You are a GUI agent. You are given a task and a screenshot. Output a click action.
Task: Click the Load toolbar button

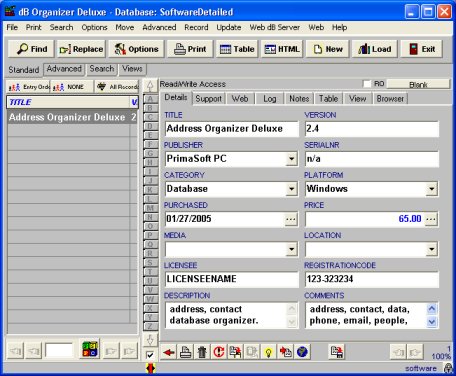pyautogui.click(x=375, y=49)
